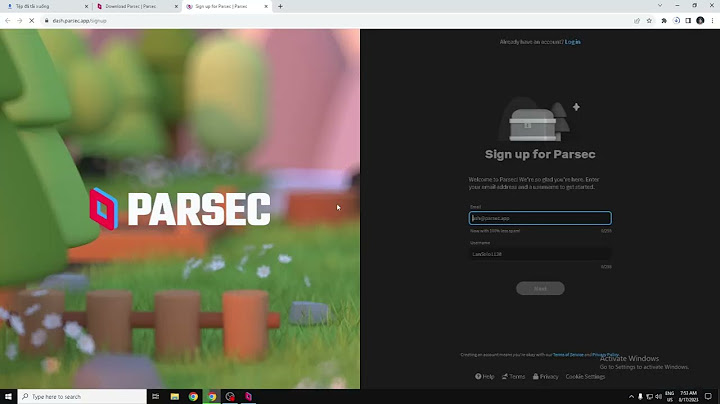Open the Login link
Image resolution: width=720 pixels, height=404 pixels.
[x=573, y=42]
